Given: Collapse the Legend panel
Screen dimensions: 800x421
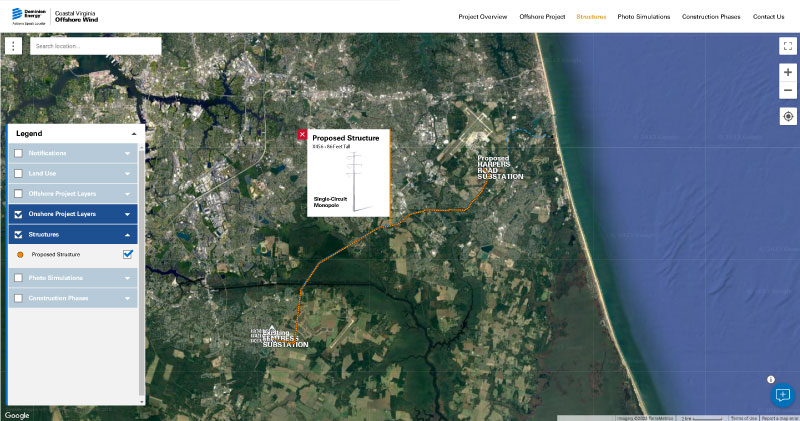Looking at the screenshot, I should (x=133, y=133).
